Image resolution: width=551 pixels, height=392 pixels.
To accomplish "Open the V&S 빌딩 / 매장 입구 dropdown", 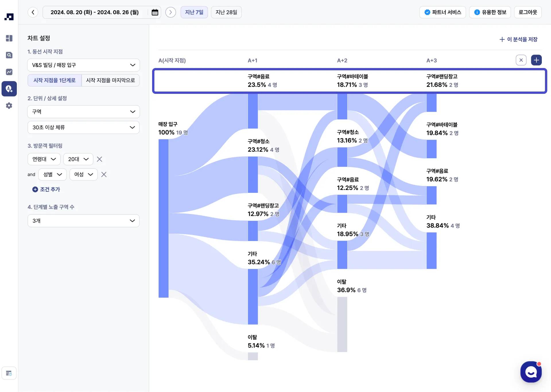I will 84,65.
